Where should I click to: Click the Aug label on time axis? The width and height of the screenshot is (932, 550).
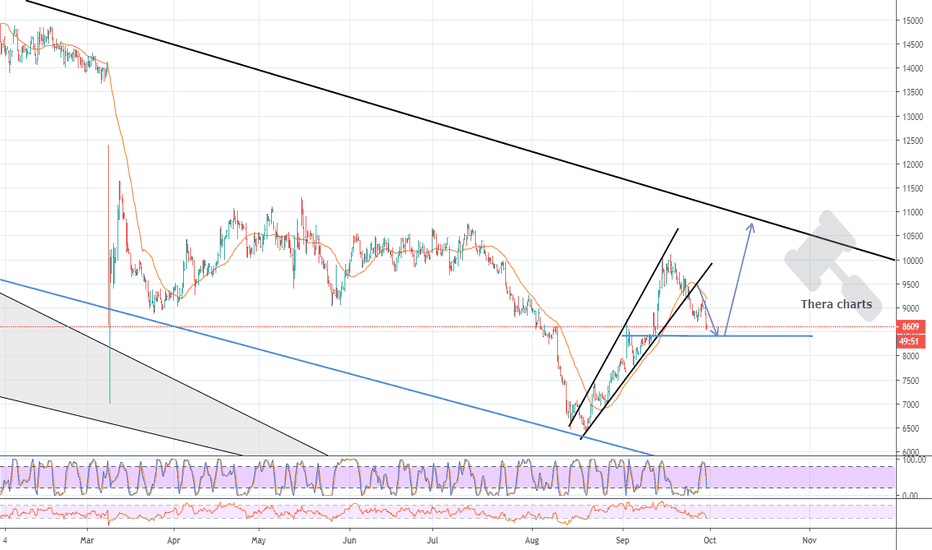pyautogui.click(x=532, y=540)
